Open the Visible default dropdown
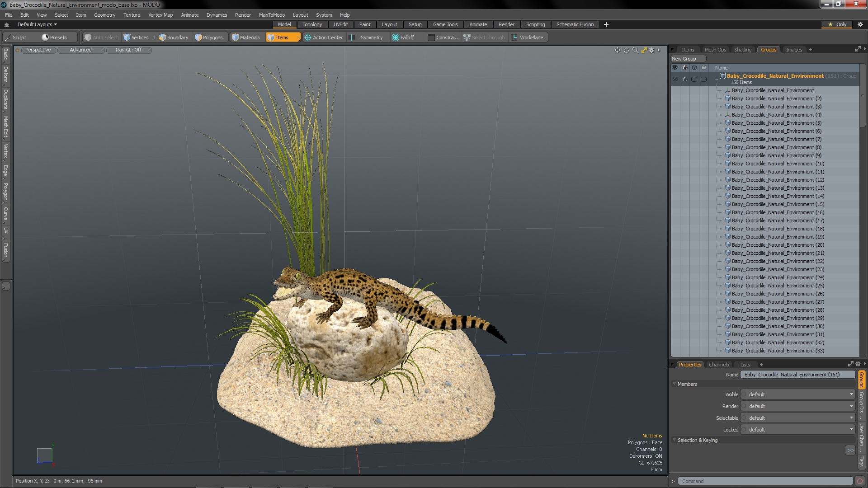 pos(800,394)
